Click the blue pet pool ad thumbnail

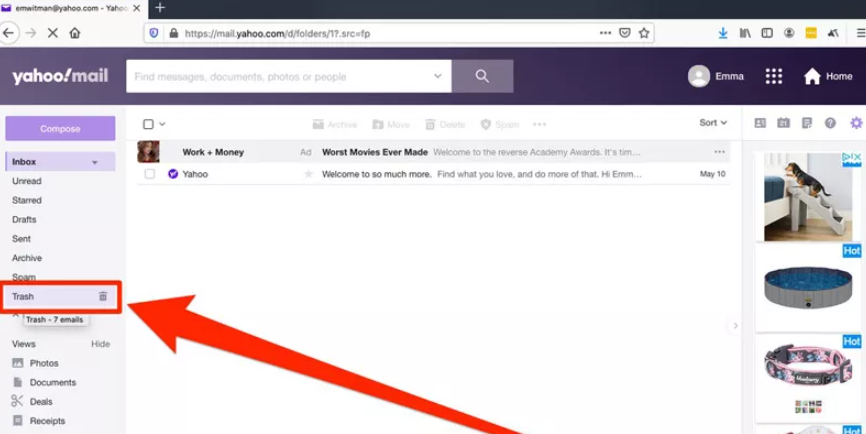808,288
